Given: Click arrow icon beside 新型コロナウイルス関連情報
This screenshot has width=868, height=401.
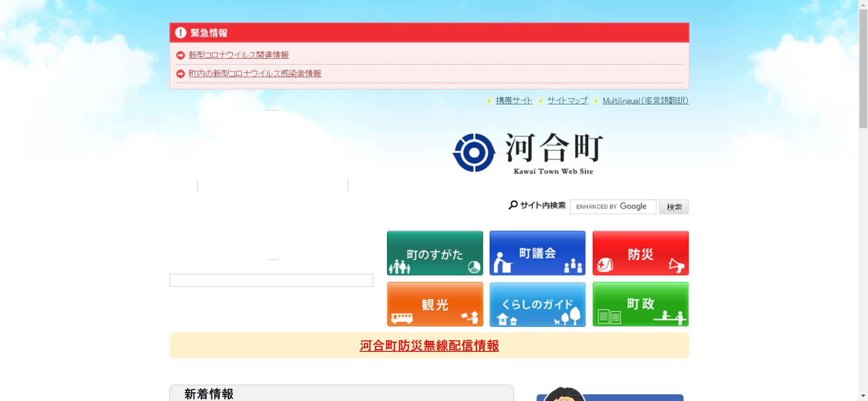Looking at the screenshot, I should [180, 55].
